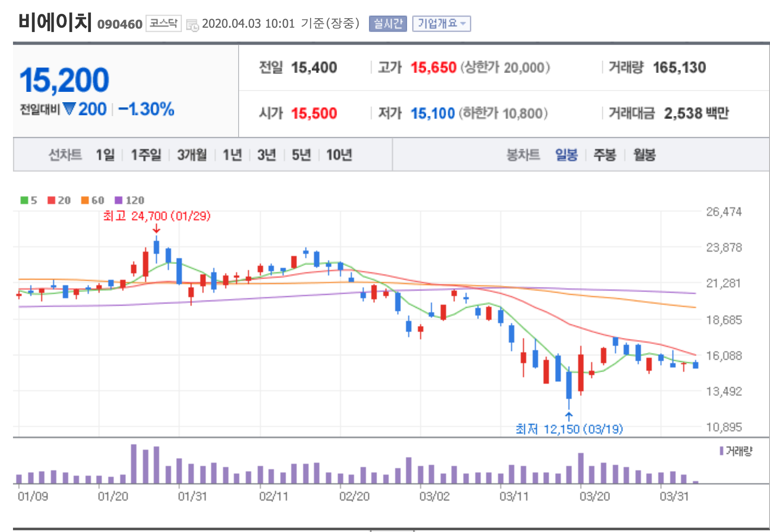The height and width of the screenshot is (532, 770).
Task: Switch to the 3개월 chart period
Action: point(192,155)
